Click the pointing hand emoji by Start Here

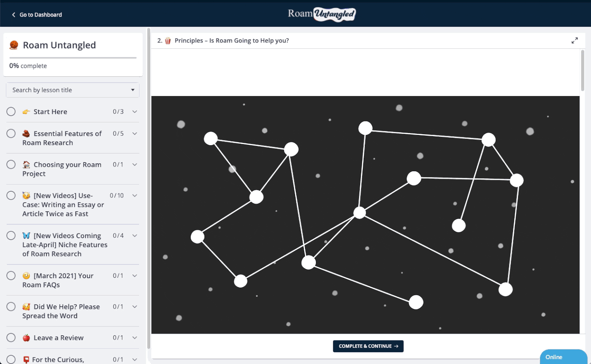click(26, 112)
